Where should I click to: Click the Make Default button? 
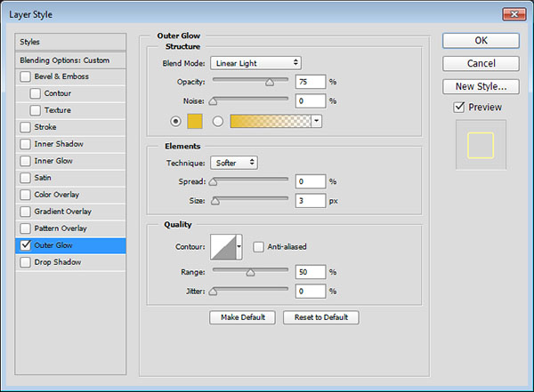243,317
